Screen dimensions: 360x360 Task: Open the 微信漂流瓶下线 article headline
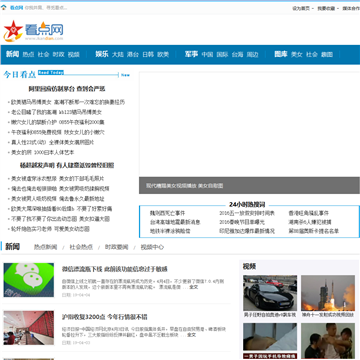tap(115, 269)
